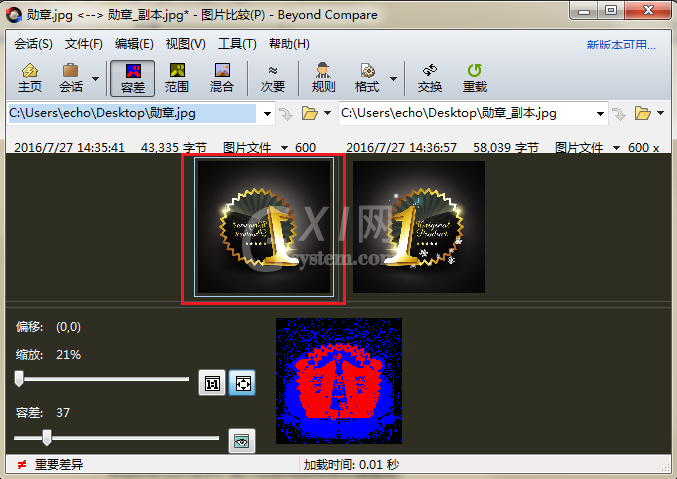This screenshot has width=677, height=479.
Task: Swap sides with the 交换 button
Action: pos(430,78)
